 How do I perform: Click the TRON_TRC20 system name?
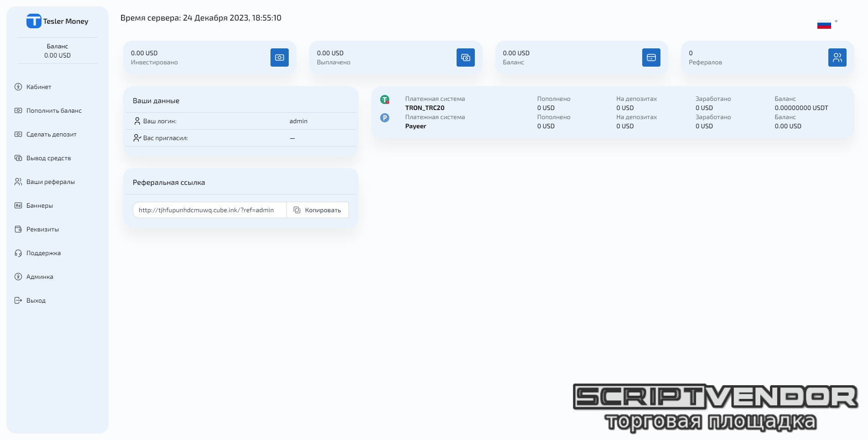point(425,108)
